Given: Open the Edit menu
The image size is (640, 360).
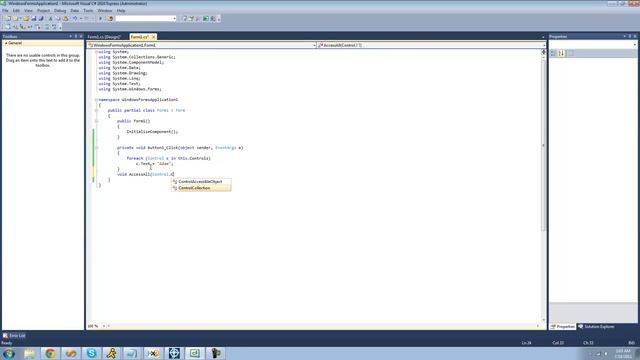Looking at the screenshot, I should [x=16, y=11].
